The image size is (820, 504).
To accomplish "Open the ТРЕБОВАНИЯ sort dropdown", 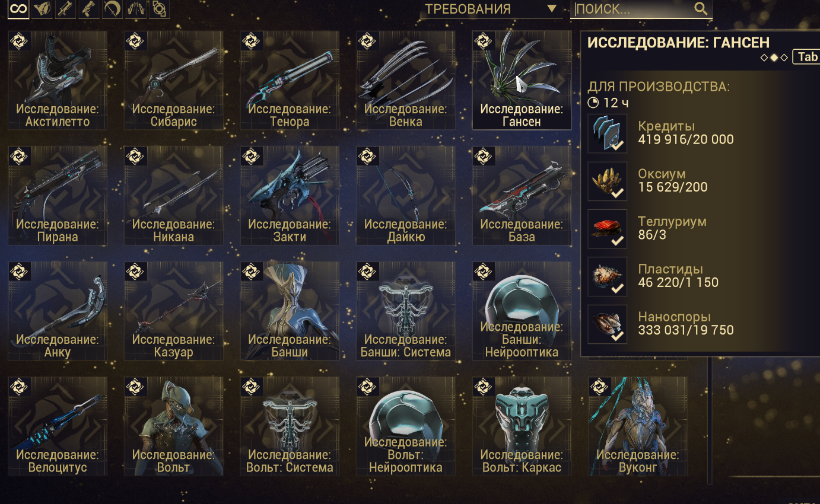I will [490, 9].
